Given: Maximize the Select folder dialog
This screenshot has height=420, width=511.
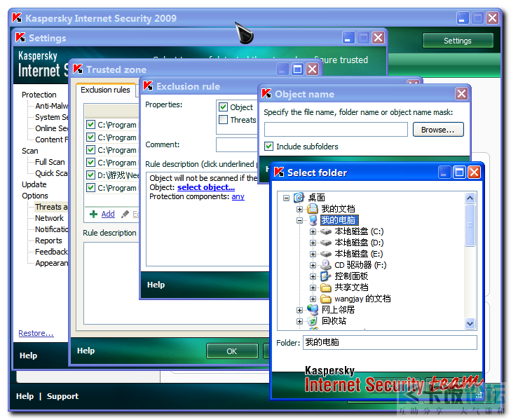Looking at the screenshot, I should [x=460, y=172].
